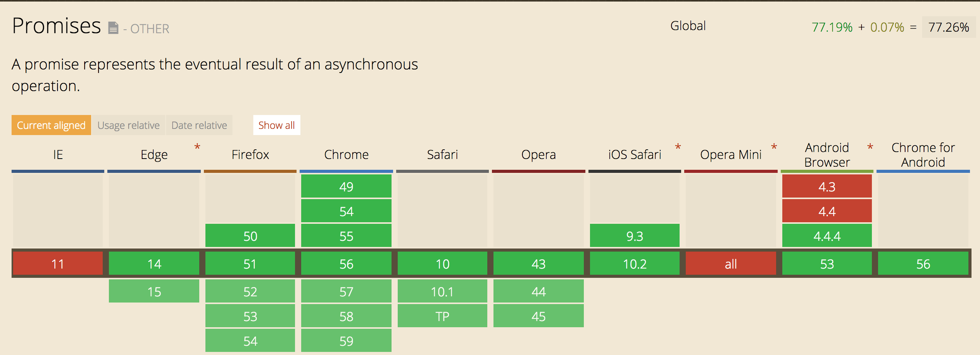
Task: Click the Edge column header
Action: 154,155
